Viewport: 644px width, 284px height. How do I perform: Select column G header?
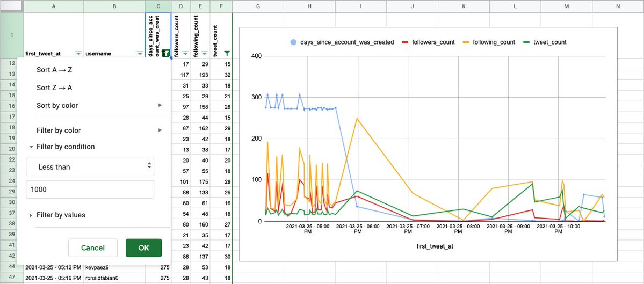tap(258, 6)
